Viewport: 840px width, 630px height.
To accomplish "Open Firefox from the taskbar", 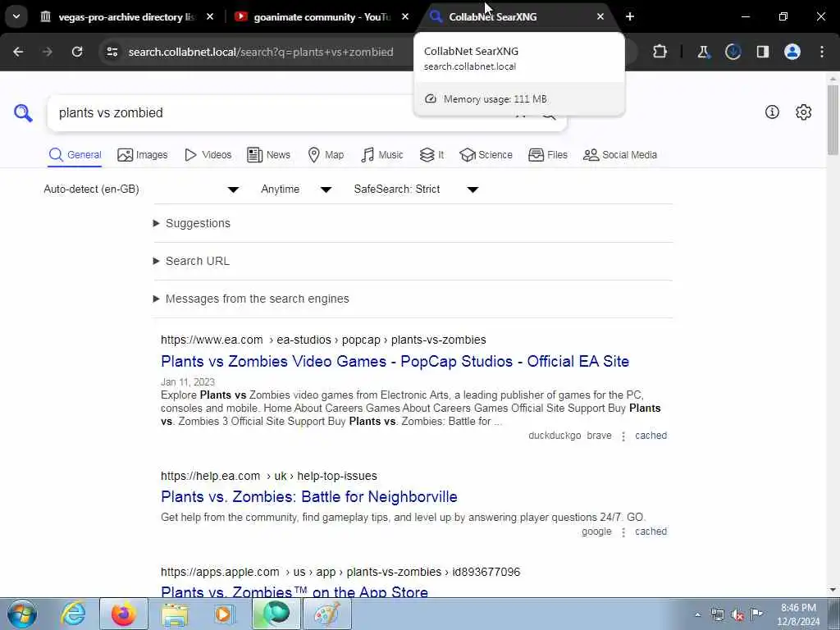I will point(124,614).
